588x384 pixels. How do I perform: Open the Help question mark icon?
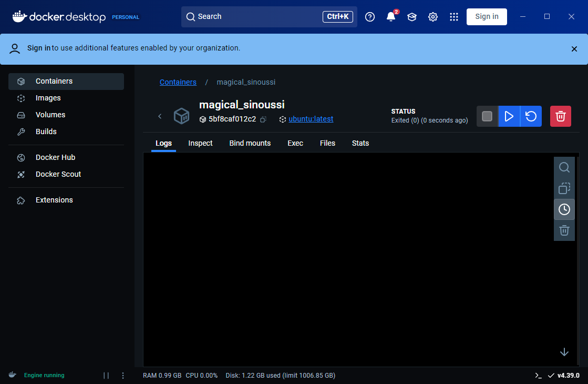tap(370, 17)
